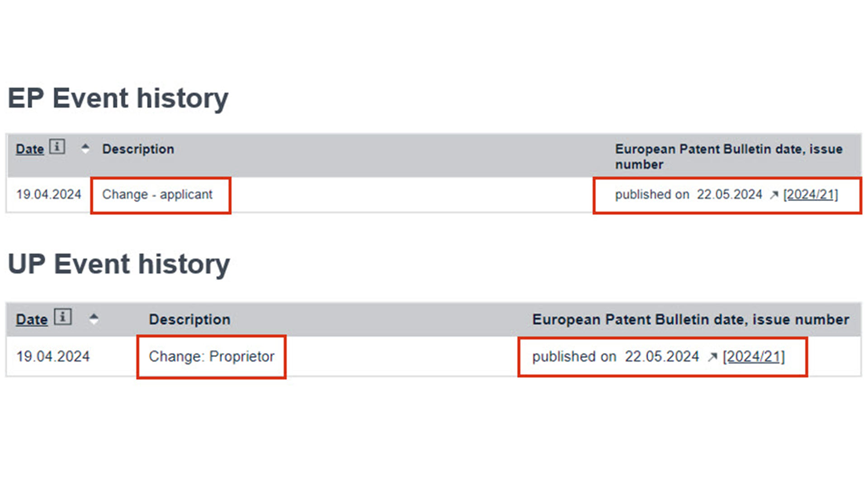
Task: Click the info icon in UP Event history header
Action: [63, 317]
